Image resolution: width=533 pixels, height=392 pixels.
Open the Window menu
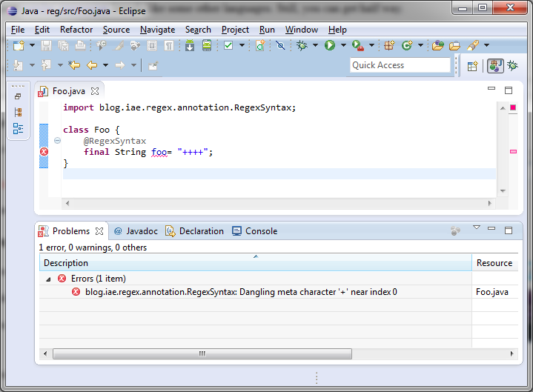(302, 30)
